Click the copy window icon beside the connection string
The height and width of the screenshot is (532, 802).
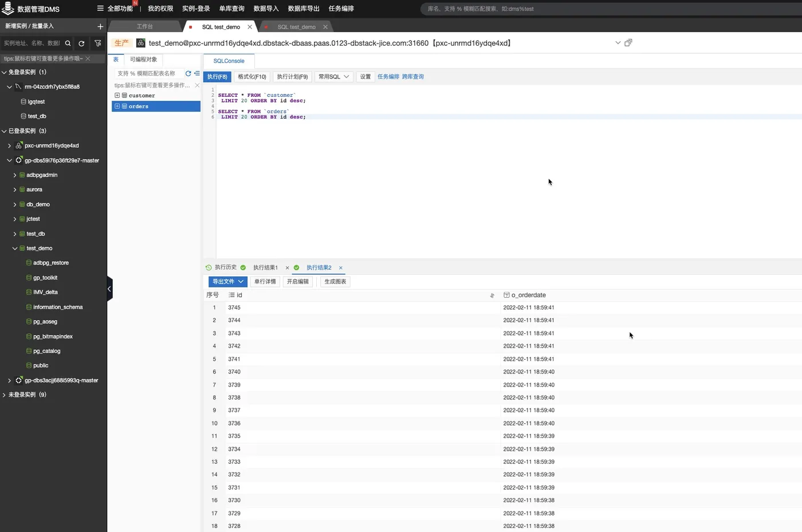click(628, 43)
